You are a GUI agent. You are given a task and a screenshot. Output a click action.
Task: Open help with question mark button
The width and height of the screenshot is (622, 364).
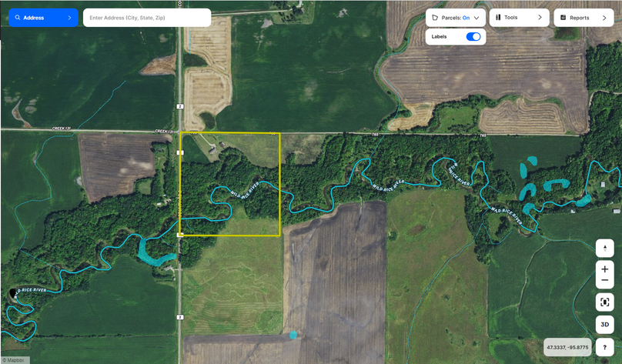(x=604, y=347)
